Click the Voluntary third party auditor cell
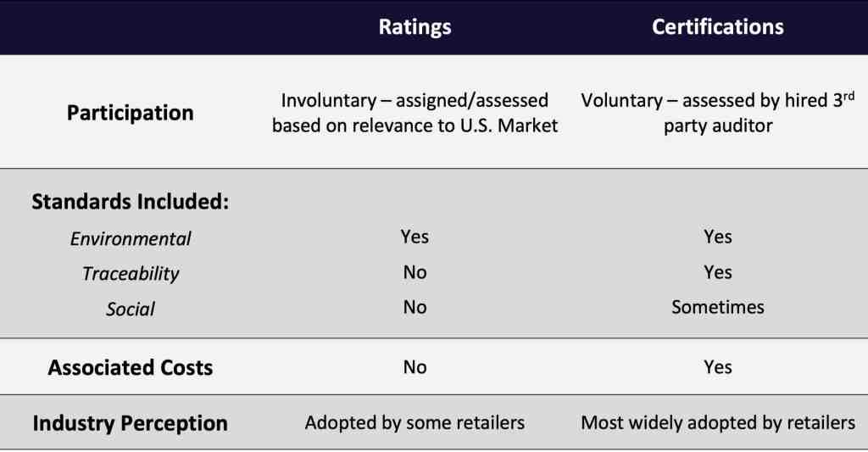 [717, 113]
